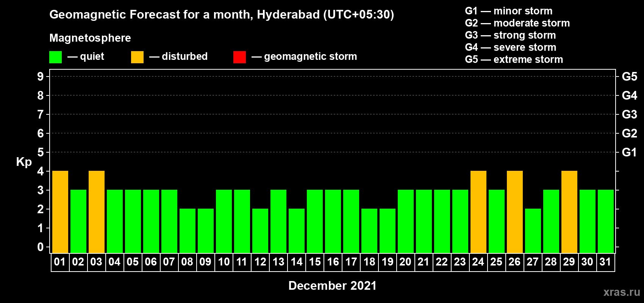Image resolution: width=644 pixels, height=303 pixels.
Task: Select the orange bar for December 01
Action: [60, 212]
